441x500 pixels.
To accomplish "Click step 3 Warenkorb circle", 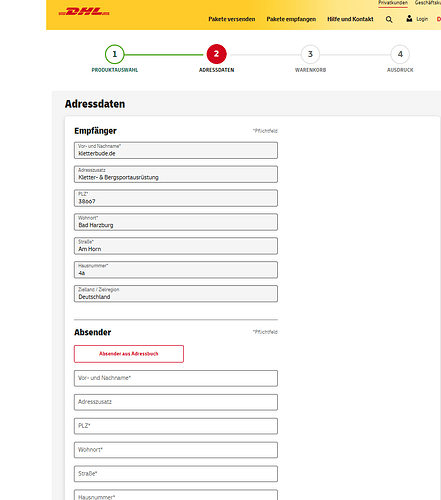I will [310, 54].
